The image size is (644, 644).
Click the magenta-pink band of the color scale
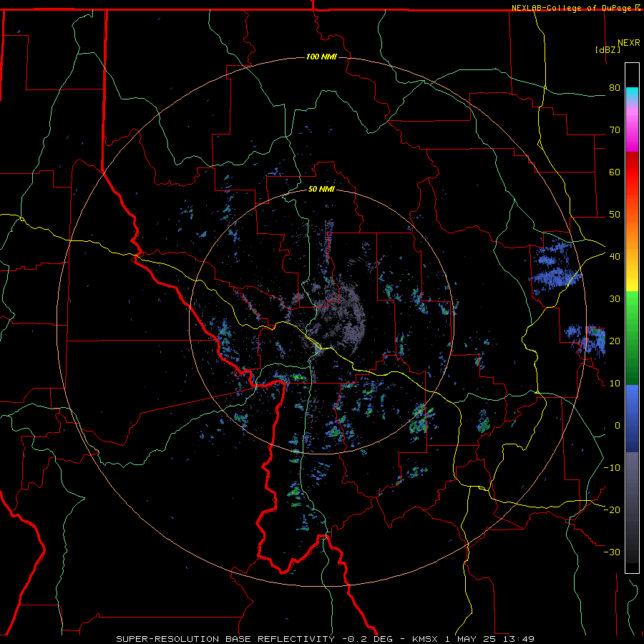point(632,128)
